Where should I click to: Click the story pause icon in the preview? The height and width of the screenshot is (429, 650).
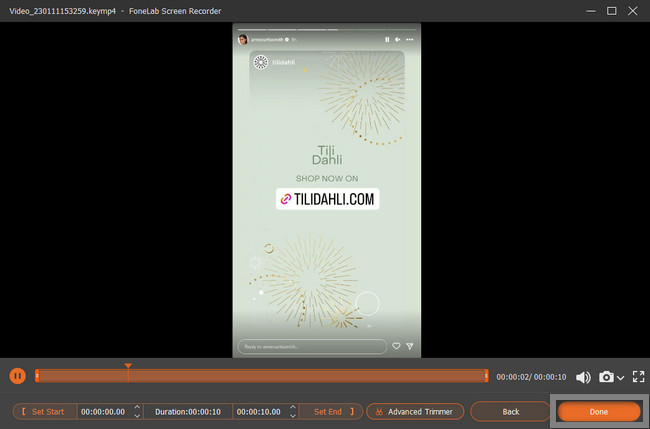[387, 40]
